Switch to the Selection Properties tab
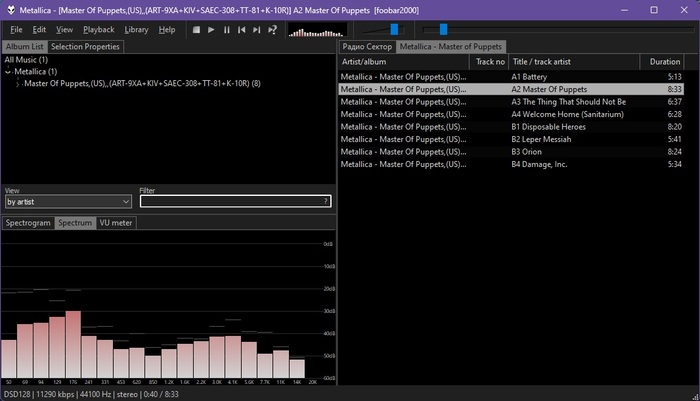700x401 pixels. click(x=85, y=46)
